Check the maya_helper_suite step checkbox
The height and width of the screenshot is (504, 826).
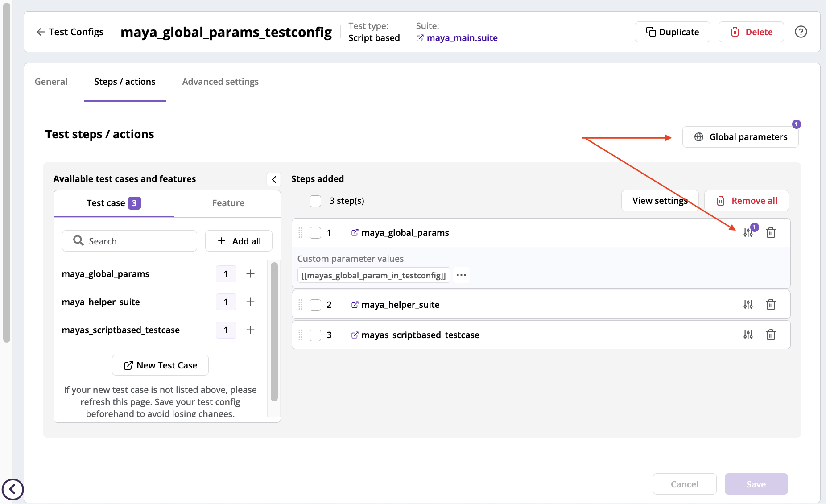click(x=315, y=304)
